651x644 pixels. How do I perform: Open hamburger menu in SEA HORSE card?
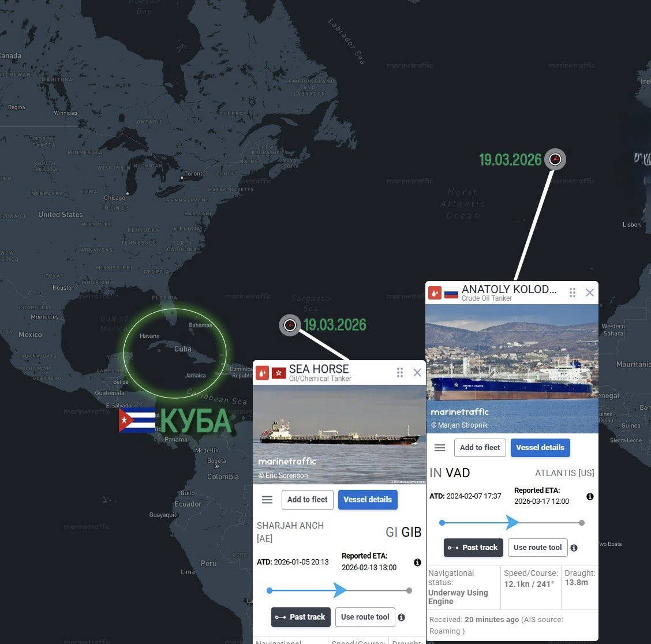267,500
